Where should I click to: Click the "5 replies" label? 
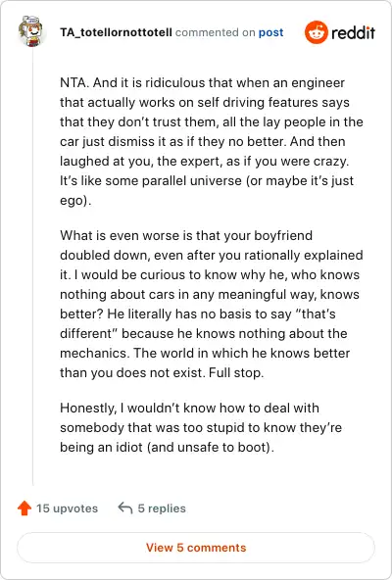[x=162, y=508]
